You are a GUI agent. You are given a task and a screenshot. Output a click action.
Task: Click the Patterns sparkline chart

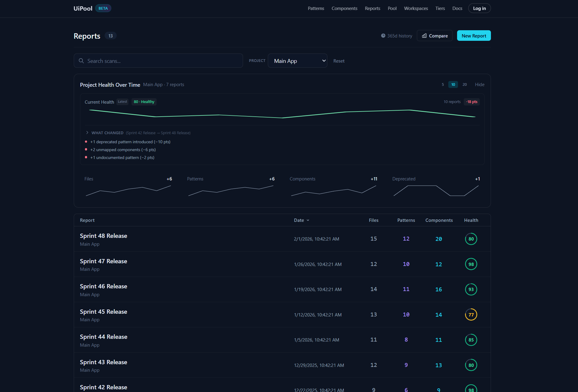[231, 190]
